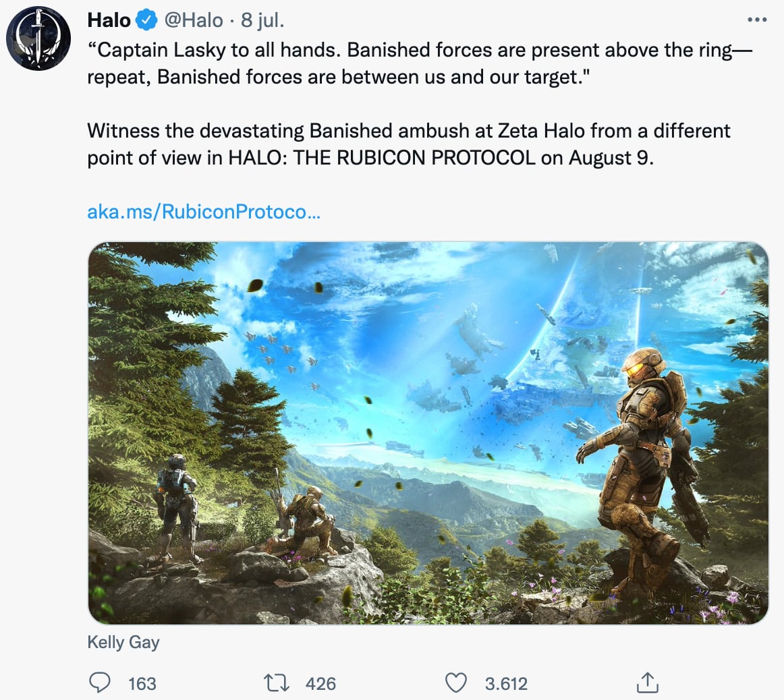Viewport: 784px width, 700px height.
Task: Like the tweet with the heart
Action: [x=457, y=683]
